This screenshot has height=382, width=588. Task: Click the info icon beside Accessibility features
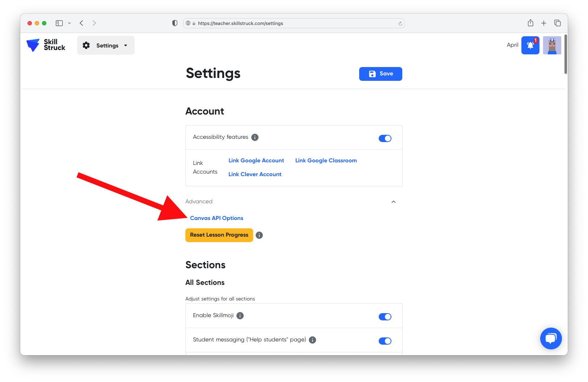(255, 137)
